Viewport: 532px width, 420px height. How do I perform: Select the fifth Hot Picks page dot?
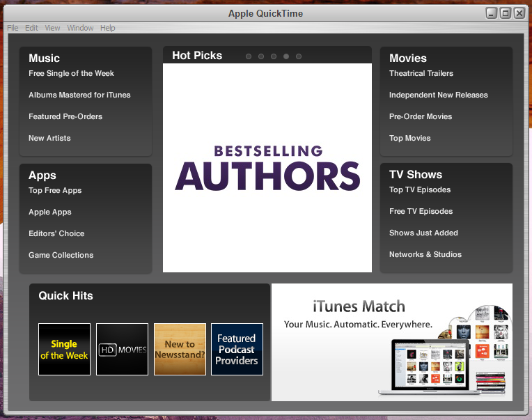click(299, 56)
